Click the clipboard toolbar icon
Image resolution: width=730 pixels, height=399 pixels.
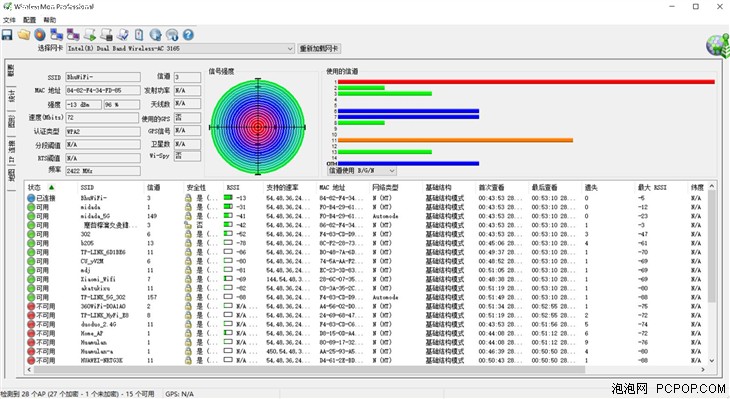[x=139, y=34]
